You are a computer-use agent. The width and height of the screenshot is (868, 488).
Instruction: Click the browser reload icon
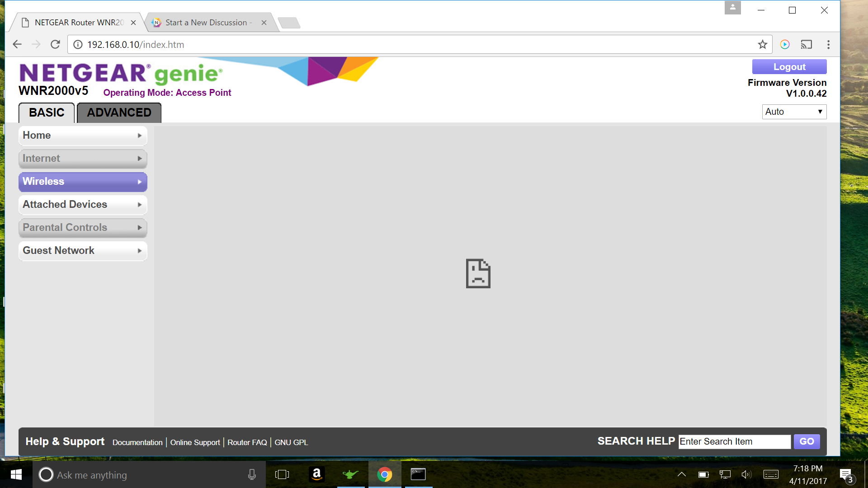pyautogui.click(x=55, y=44)
